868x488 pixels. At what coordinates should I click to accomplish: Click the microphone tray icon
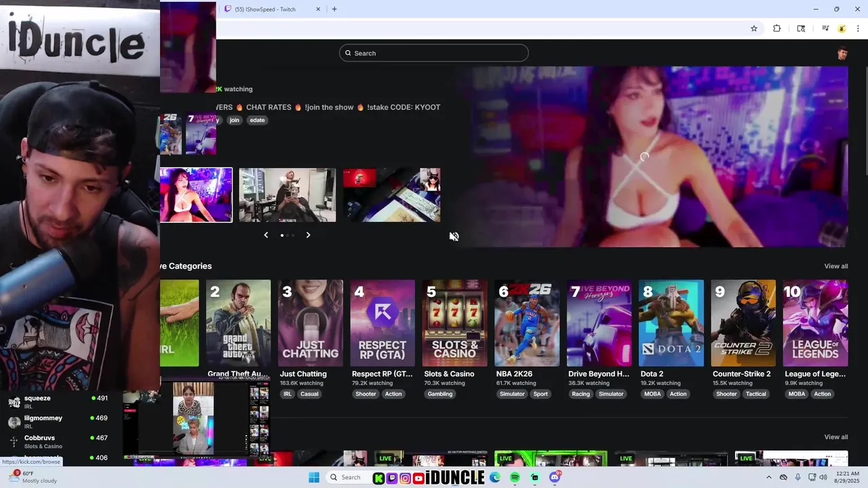(797, 477)
